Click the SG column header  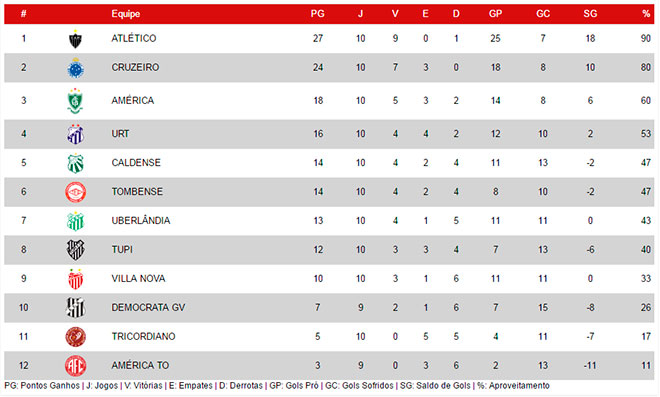[x=590, y=14]
